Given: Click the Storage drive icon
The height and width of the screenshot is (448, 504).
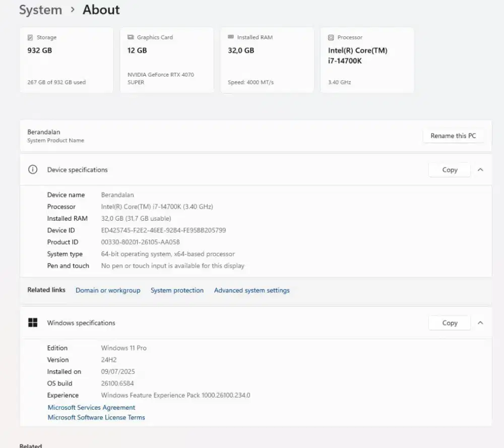Looking at the screenshot, I should (30, 38).
